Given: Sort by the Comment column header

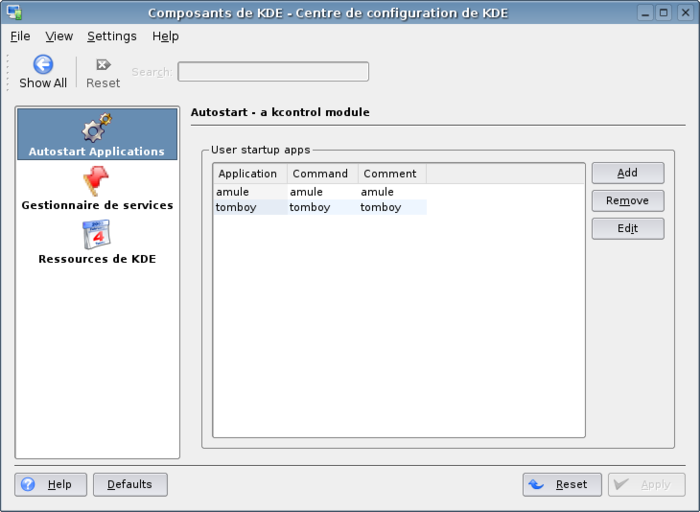Looking at the screenshot, I should point(392,174).
